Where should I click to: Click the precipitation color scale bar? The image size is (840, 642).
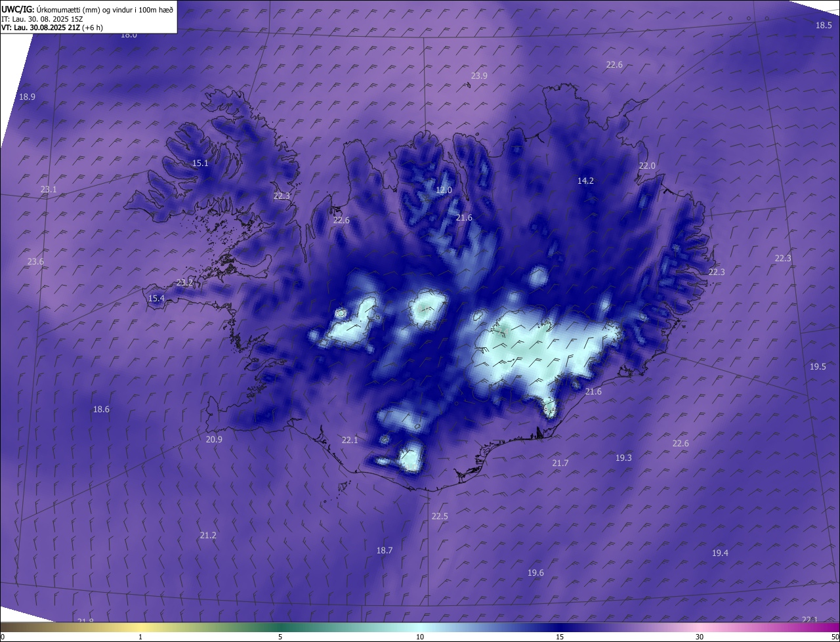(420, 627)
